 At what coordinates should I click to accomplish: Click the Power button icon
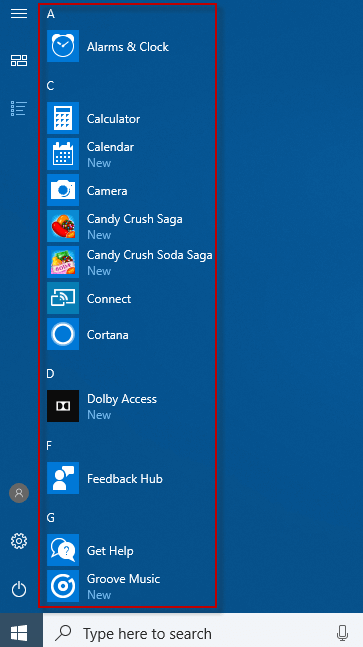[19, 589]
